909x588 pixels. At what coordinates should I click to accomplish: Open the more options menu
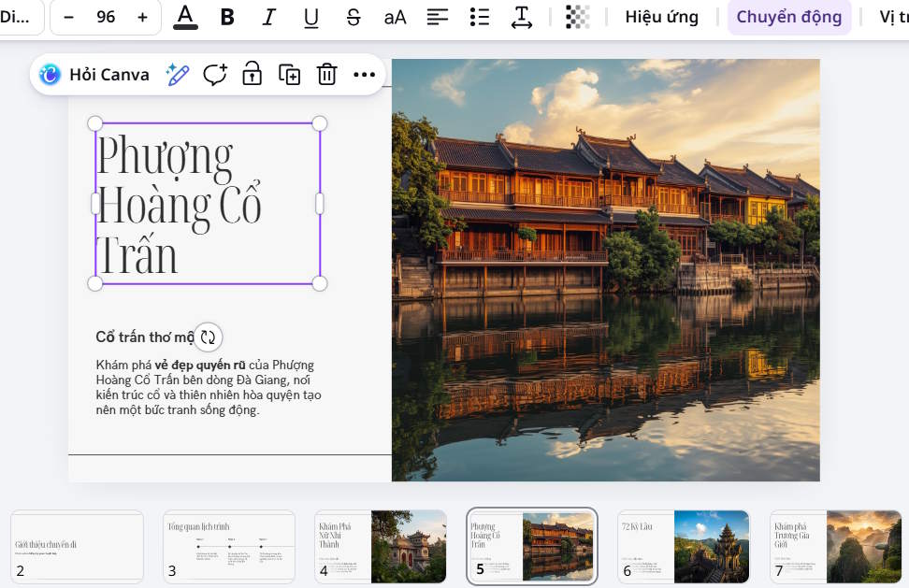point(364,75)
